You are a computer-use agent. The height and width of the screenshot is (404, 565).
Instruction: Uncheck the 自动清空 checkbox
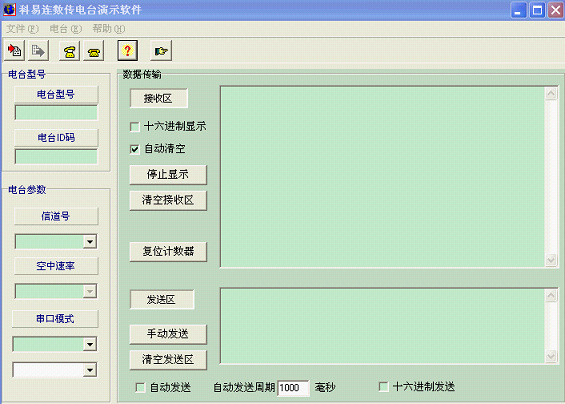click(135, 149)
